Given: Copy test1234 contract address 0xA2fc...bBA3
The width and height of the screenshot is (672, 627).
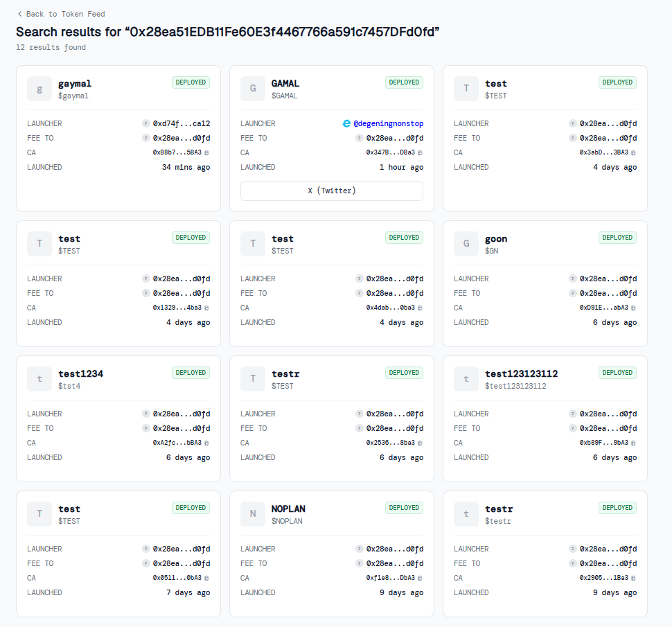Looking at the screenshot, I should (206, 443).
